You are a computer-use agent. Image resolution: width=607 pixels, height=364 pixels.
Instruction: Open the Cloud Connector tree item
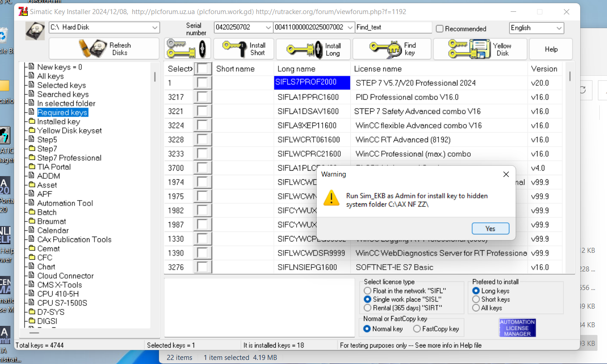65,276
